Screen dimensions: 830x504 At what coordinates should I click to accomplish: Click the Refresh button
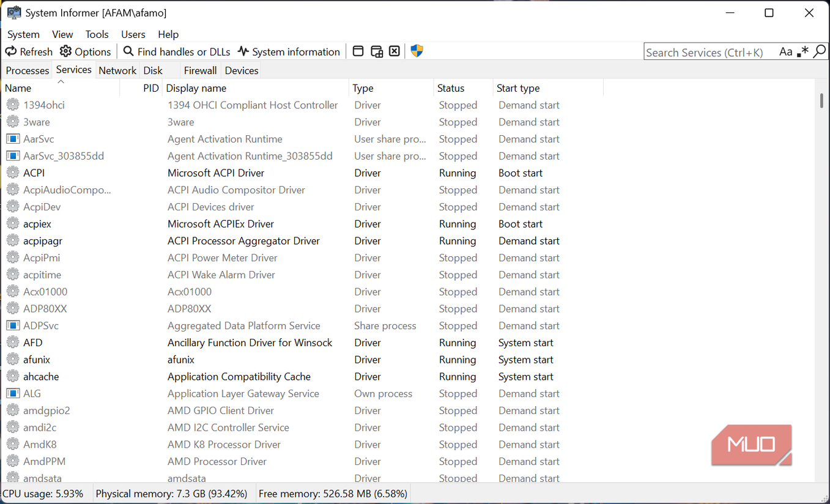pyautogui.click(x=29, y=51)
